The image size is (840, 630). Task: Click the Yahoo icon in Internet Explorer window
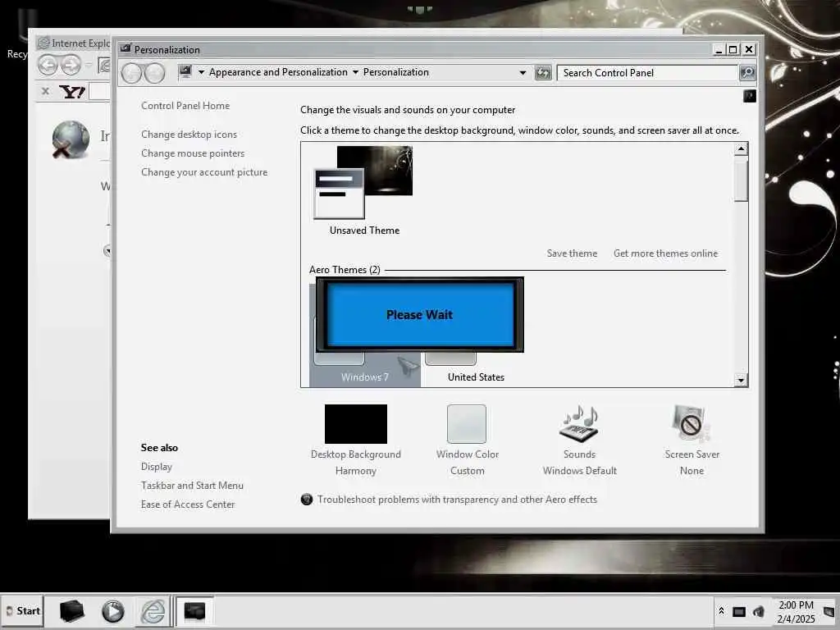(x=72, y=92)
